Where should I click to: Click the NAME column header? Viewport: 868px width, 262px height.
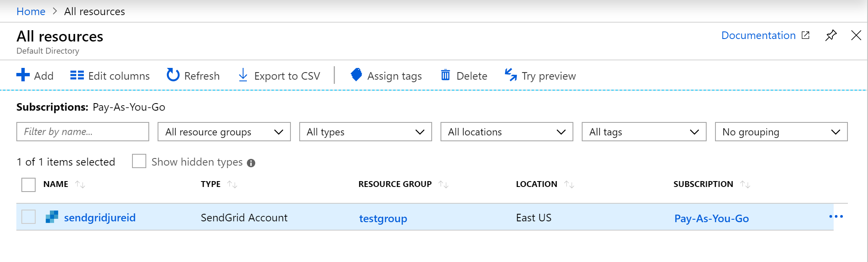(56, 184)
